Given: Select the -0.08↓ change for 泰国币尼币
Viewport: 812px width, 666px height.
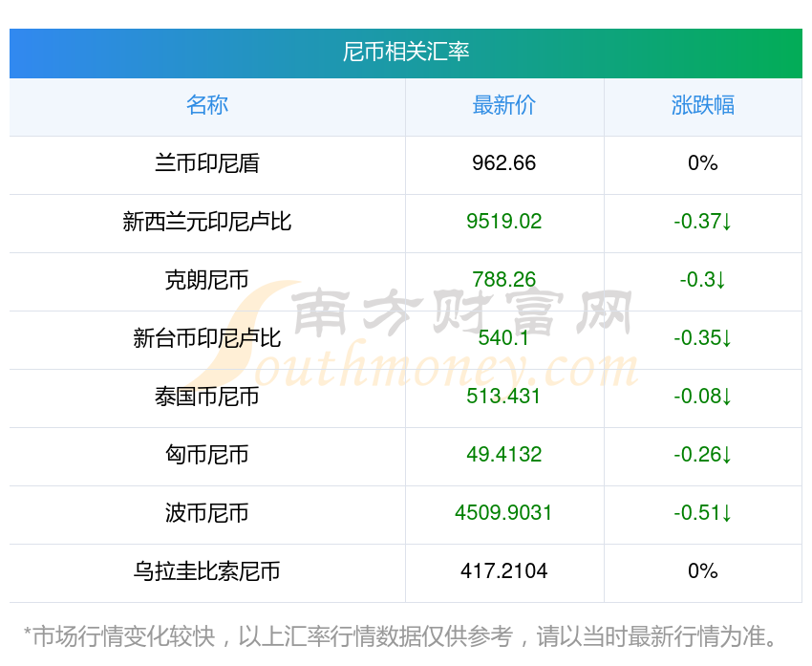Looking at the screenshot, I should click(x=702, y=397).
